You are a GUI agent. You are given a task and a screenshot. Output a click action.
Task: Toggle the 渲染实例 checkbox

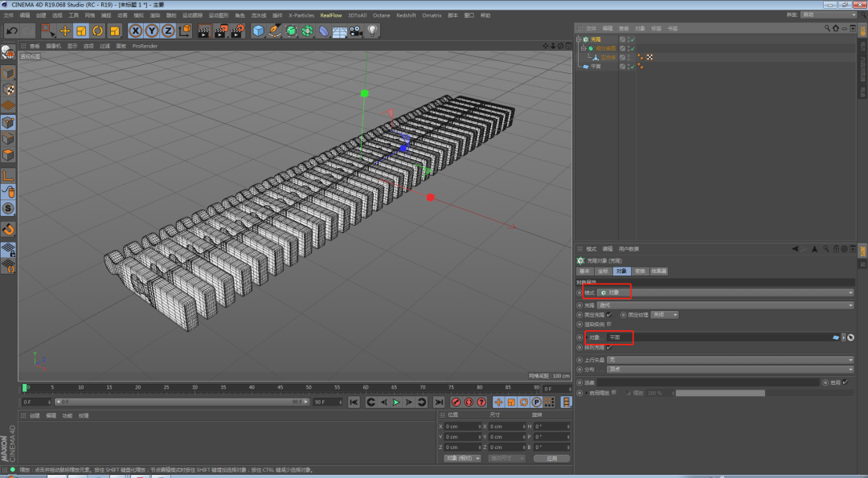pyautogui.click(x=609, y=325)
